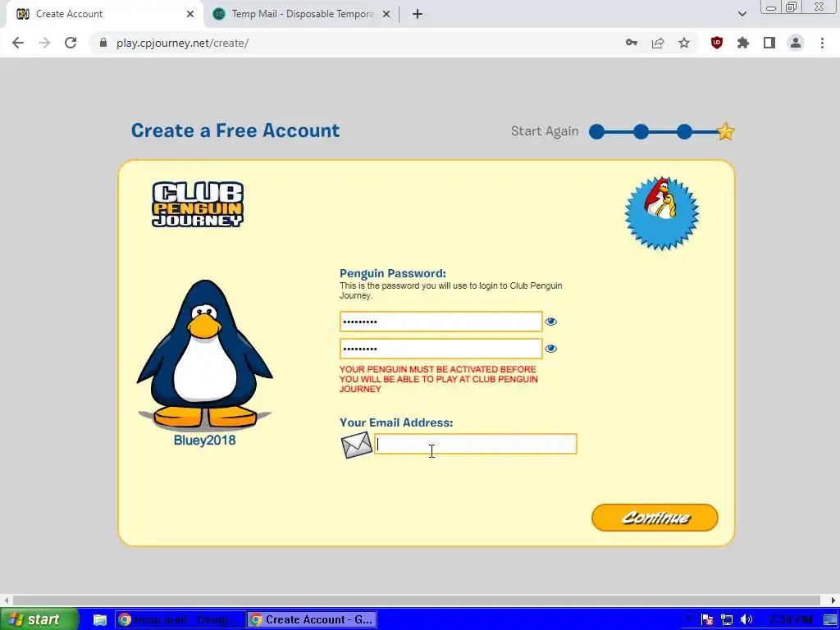840x630 pixels.
Task: Reload the Create Account page
Action: pos(71,43)
